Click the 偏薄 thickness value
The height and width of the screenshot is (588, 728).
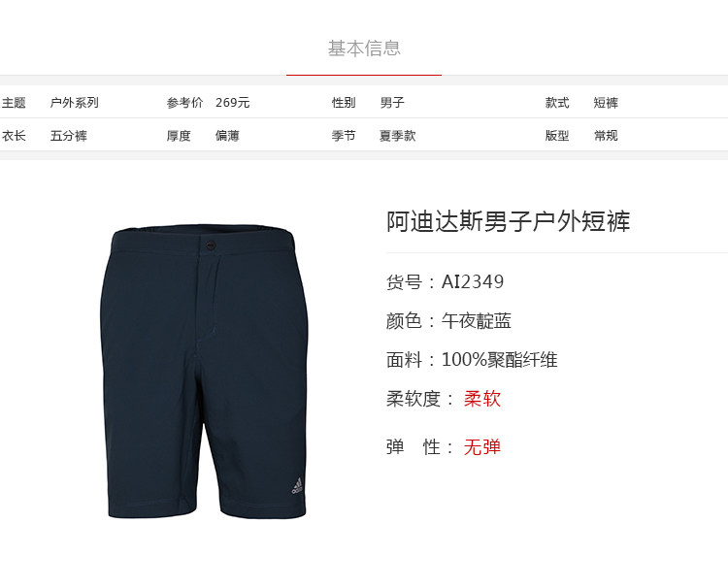(x=227, y=136)
